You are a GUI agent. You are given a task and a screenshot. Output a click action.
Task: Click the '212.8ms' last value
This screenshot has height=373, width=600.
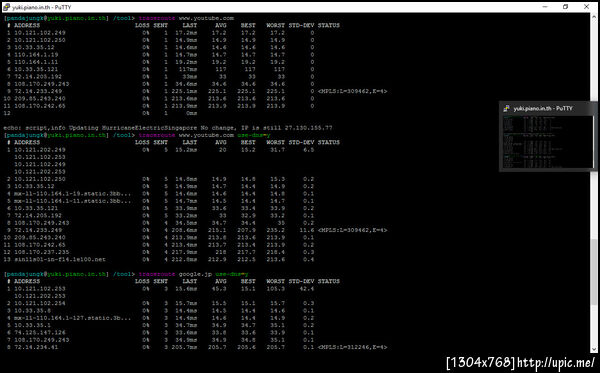(184, 260)
